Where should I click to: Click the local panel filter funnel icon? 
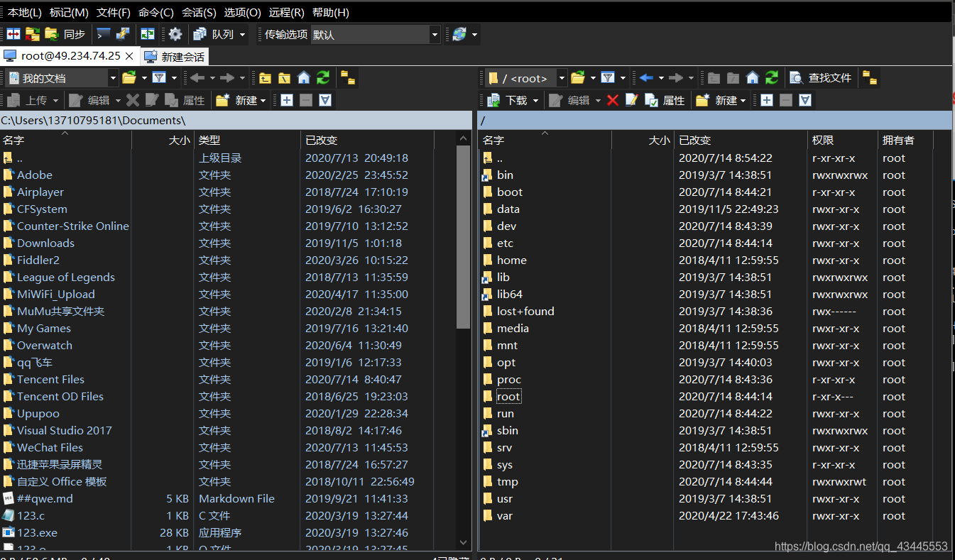(159, 78)
